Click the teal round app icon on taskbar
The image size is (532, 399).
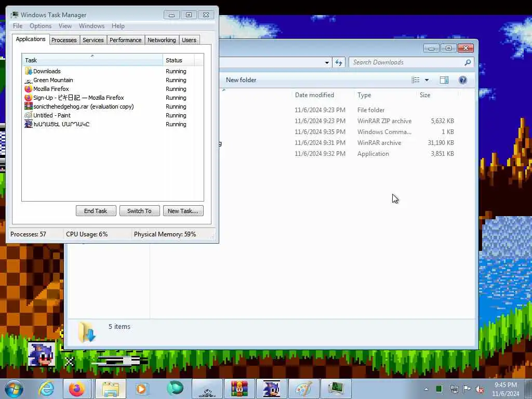click(175, 388)
